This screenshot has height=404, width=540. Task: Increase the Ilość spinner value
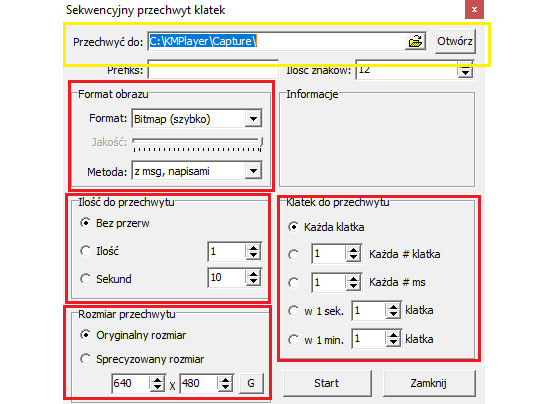pos(253,248)
